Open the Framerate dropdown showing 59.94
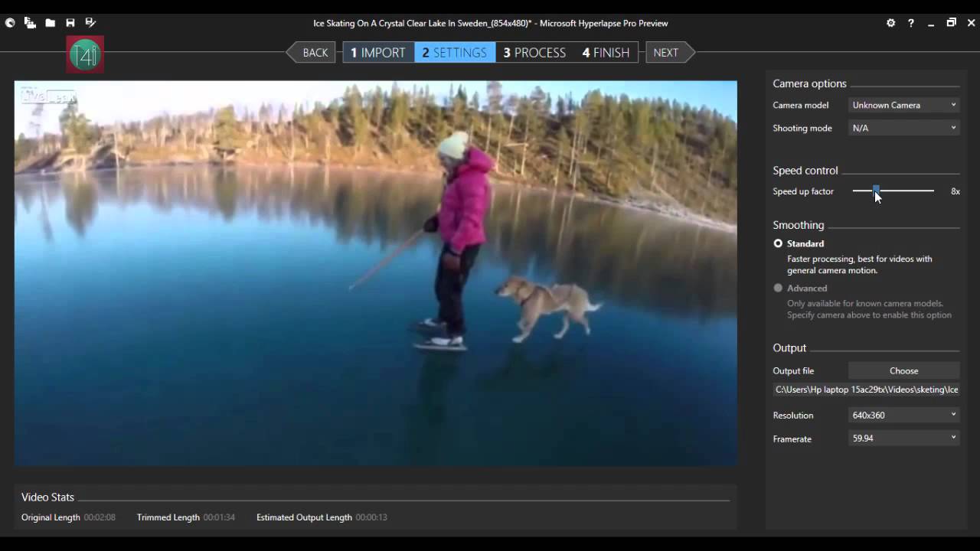980x551 pixels. point(903,438)
